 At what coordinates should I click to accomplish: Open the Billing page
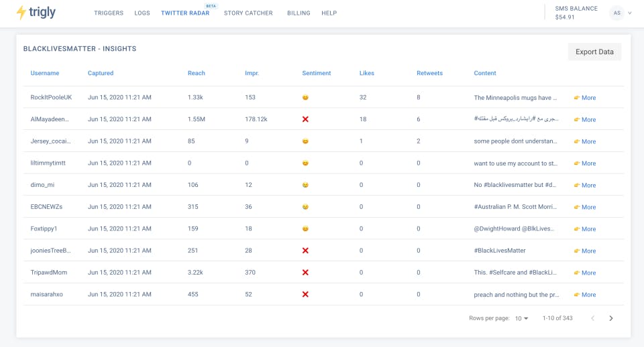tap(297, 13)
